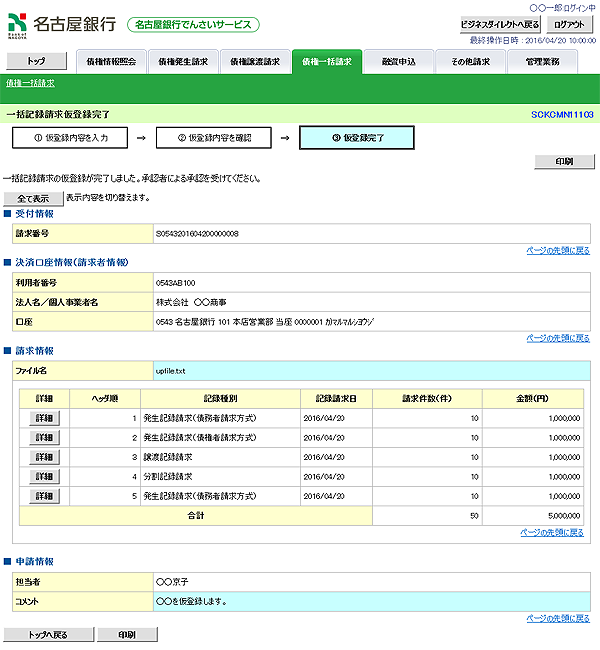
Task: Click ビジネスダイレクトへ戻る button
Action: coord(500,24)
